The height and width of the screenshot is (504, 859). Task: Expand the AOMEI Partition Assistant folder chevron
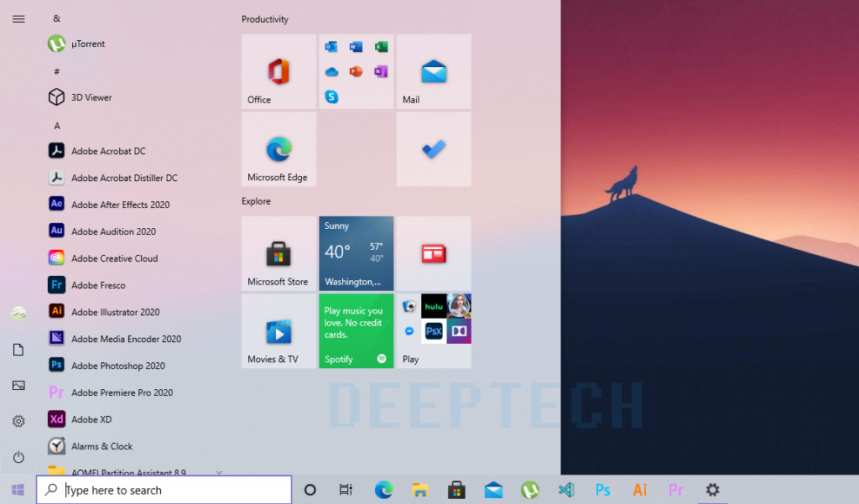[219, 471]
